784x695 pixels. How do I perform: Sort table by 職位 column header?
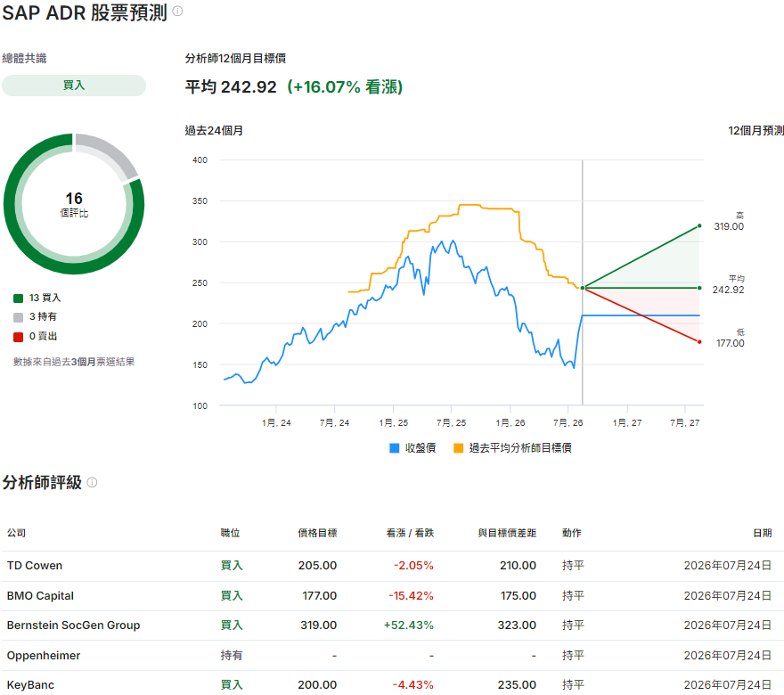[231, 533]
